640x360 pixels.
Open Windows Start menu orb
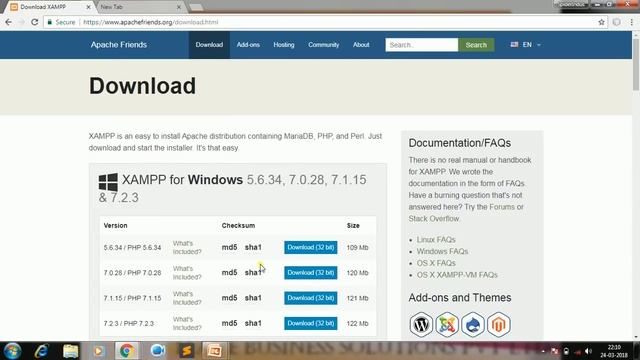click(x=12, y=351)
